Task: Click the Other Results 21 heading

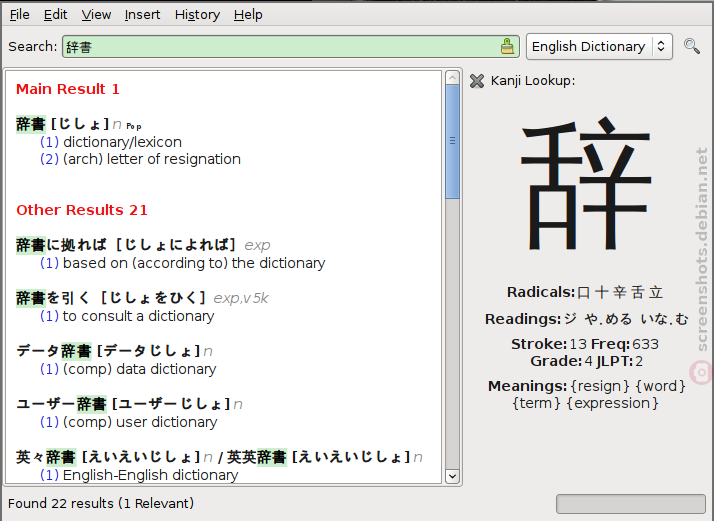Action: 82,210
